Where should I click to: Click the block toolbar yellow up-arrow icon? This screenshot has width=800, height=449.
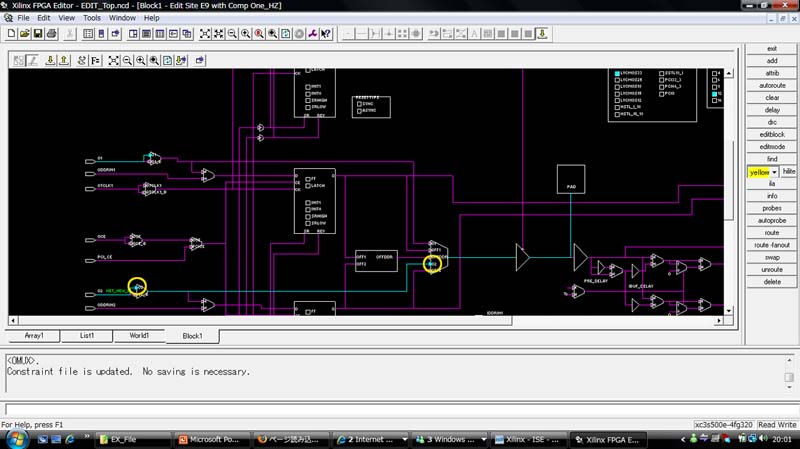coord(64,60)
